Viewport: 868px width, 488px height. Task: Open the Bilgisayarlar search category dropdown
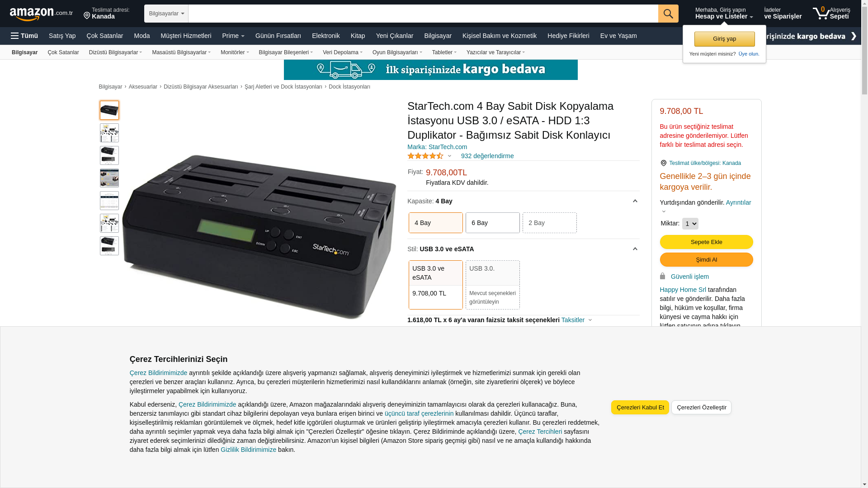coord(166,14)
